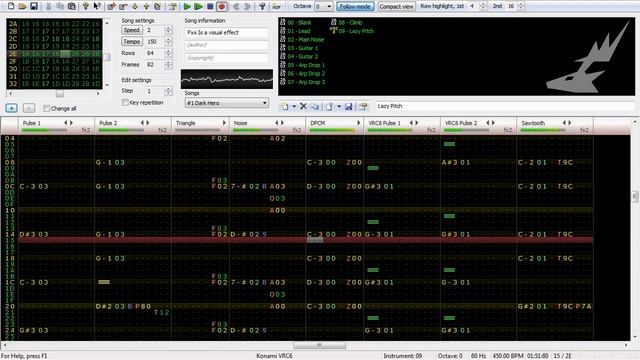The height and width of the screenshot is (360, 640).
Task: Click the New document toolbar icon
Action: pos(11,6)
